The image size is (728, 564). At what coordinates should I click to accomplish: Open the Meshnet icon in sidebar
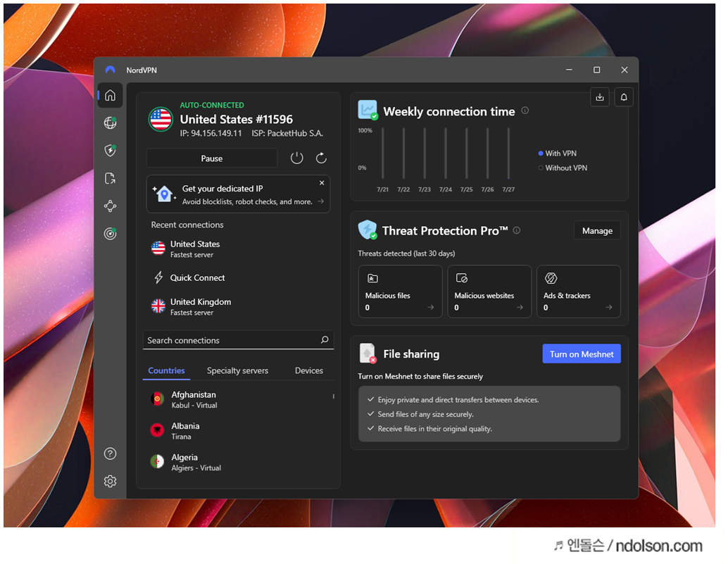110,206
